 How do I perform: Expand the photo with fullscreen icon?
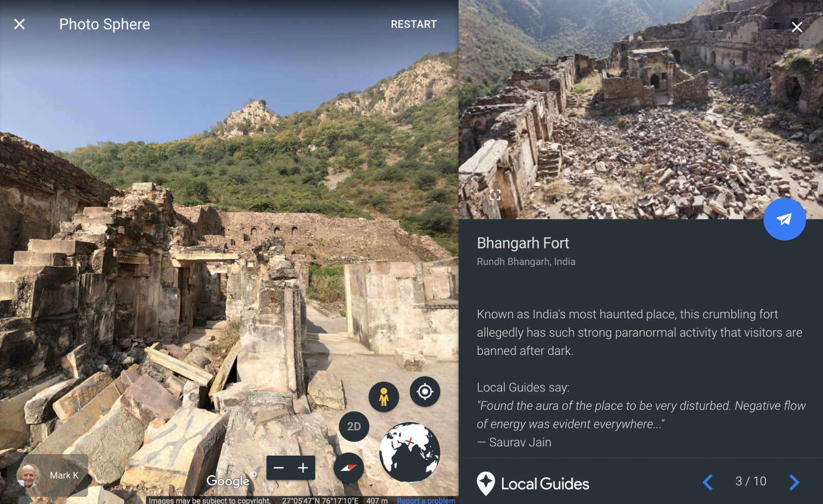pos(495,195)
